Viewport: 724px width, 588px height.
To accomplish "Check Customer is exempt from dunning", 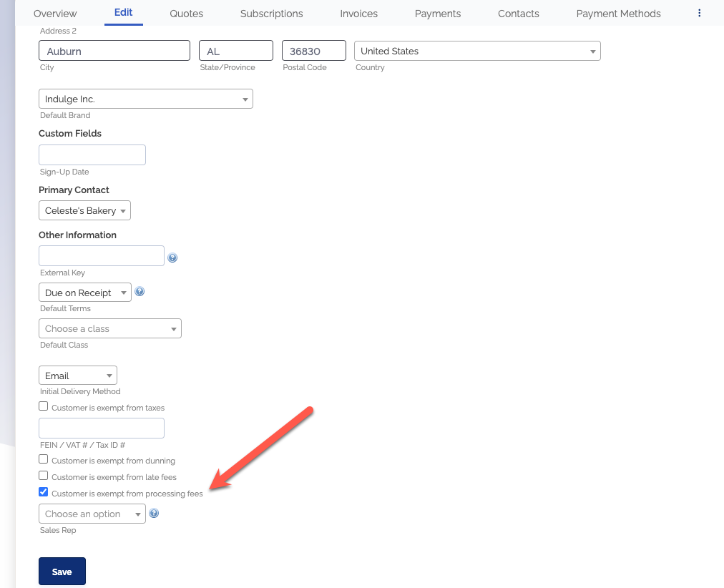I will click(44, 459).
